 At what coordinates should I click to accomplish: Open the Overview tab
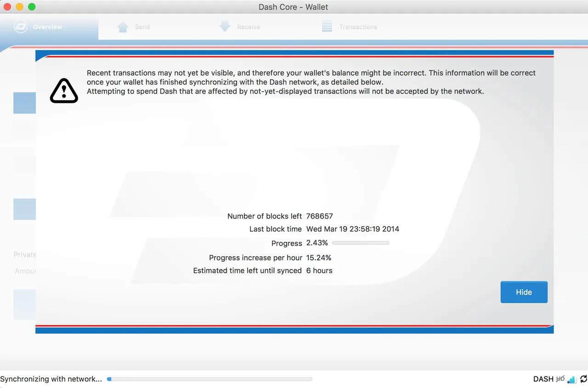tap(49, 27)
